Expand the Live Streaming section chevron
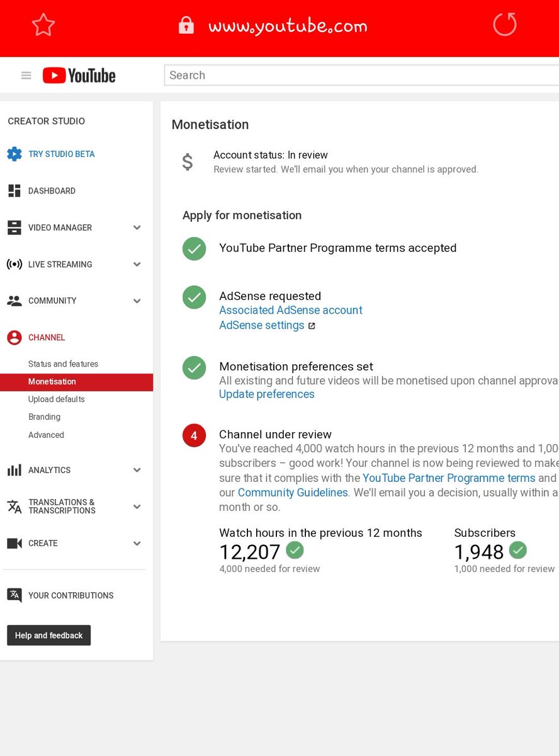559x756 pixels. point(137,264)
